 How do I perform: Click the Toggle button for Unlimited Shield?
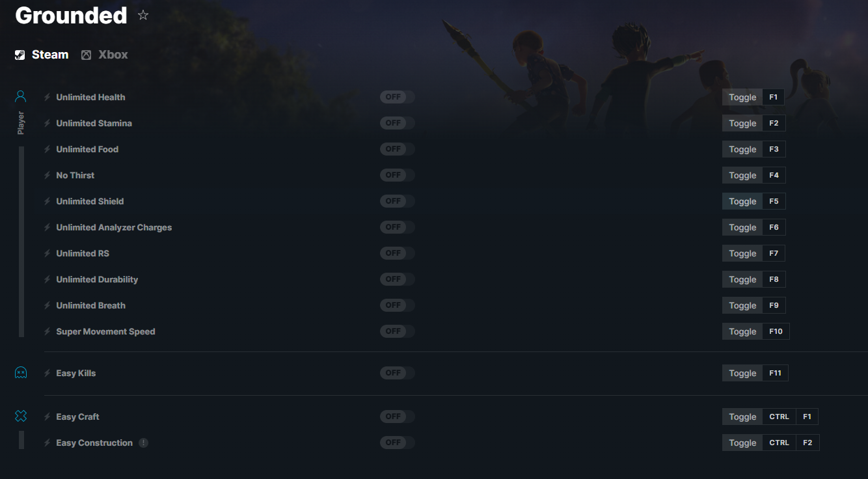tap(742, 201)
